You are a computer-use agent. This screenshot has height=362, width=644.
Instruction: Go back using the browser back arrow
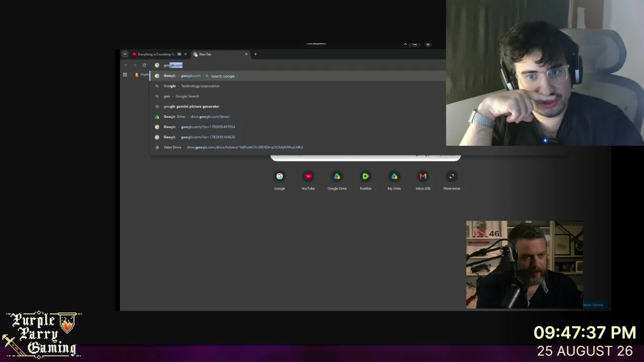(x=126, y=65)
